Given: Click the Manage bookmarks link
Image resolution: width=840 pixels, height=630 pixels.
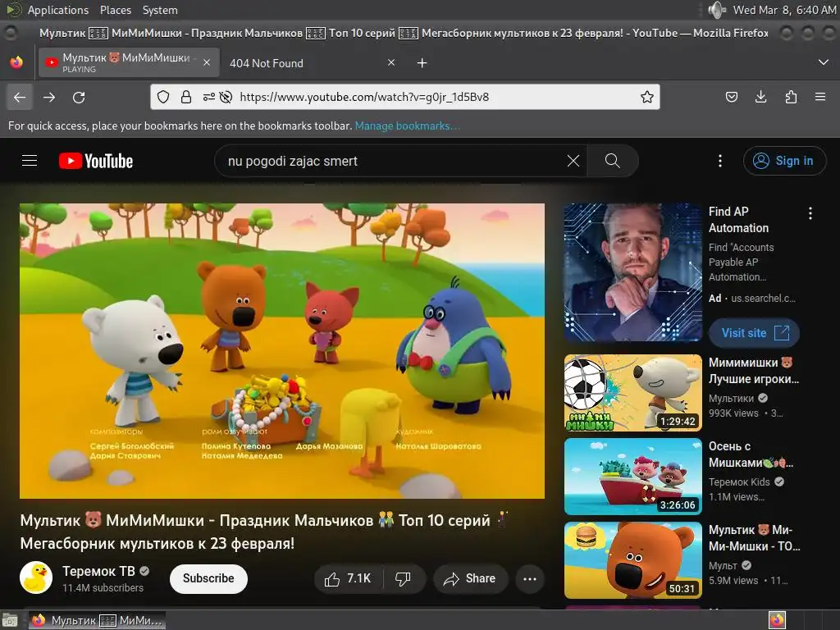Looking at the screenshot, I should (407, 126).
